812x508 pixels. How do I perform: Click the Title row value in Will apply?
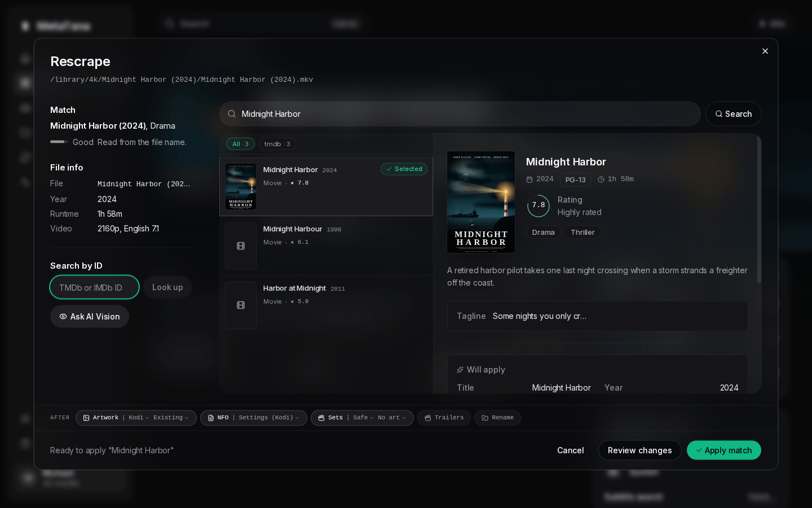(561, 388)
